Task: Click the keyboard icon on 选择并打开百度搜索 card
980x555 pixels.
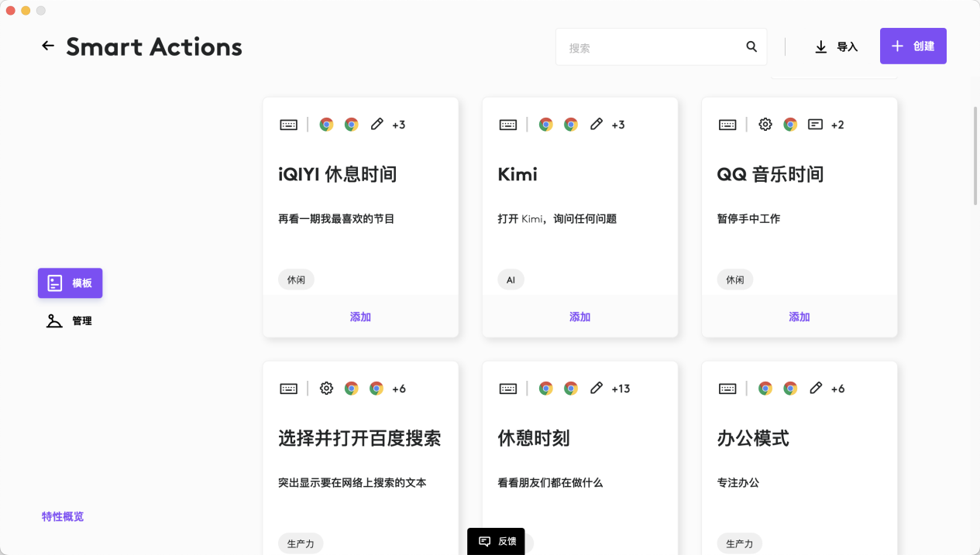Action: (289, 389)
